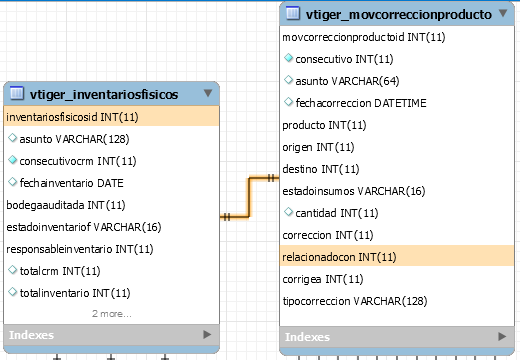520x360 pixels.
Task: Click the filled diamond beside consecutivo INT(11)
Action: pos(288,58)
